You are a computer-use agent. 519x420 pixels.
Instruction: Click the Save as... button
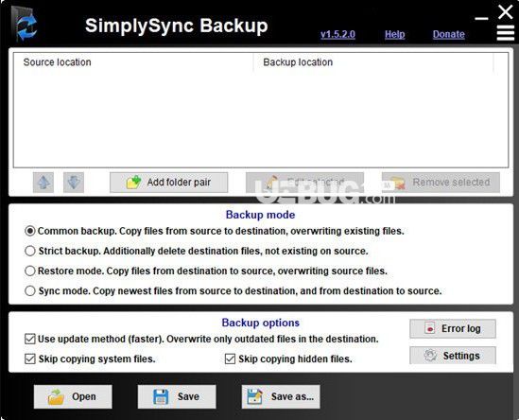(281, 396)
